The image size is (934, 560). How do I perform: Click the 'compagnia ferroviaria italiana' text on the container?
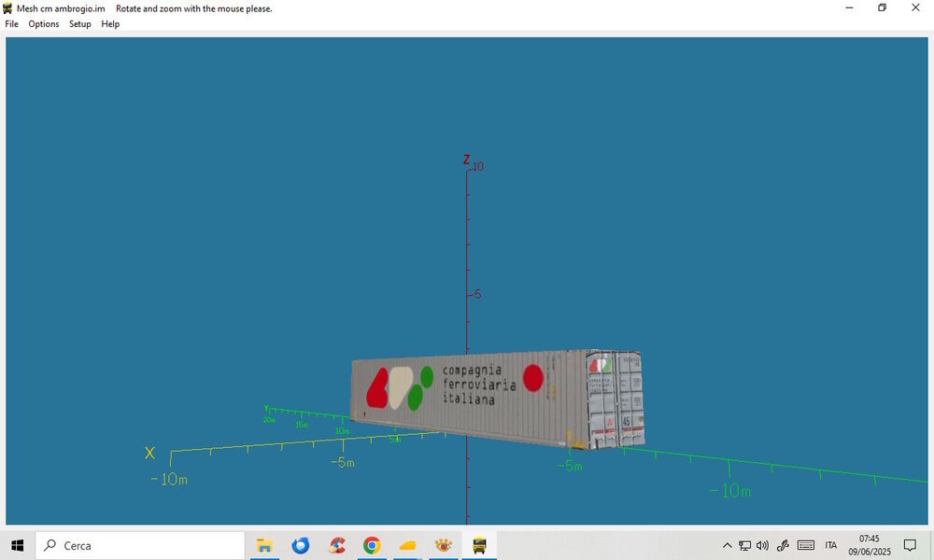click(479, 385)
